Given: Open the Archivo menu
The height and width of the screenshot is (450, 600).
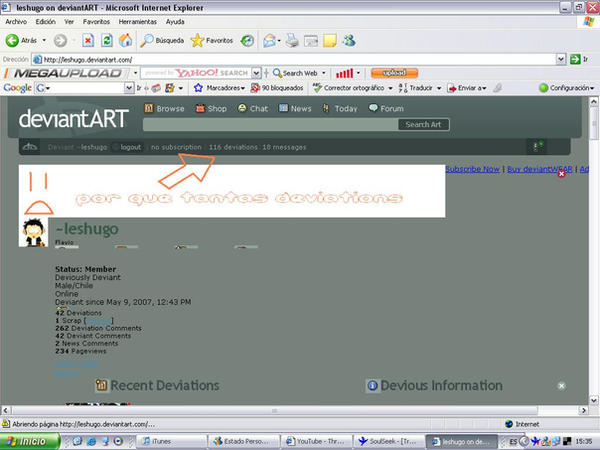Looking at the screenshot, I should coord(16,22).
